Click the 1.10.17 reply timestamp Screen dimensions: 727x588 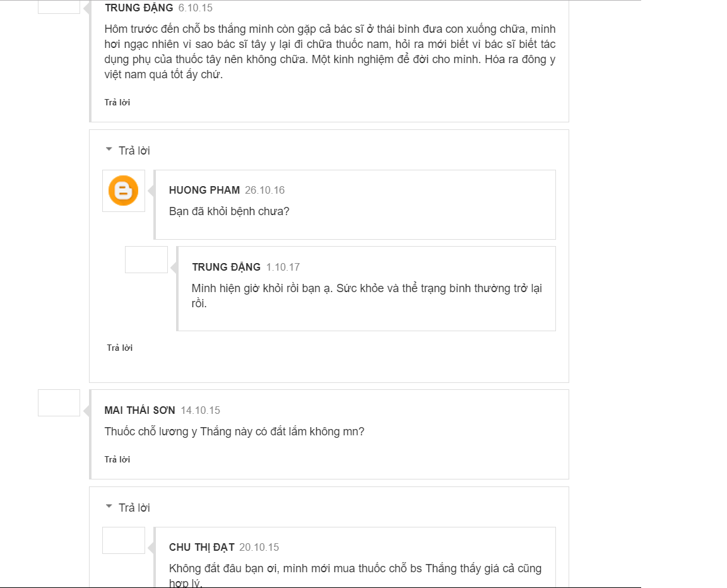tap(283, 267)
